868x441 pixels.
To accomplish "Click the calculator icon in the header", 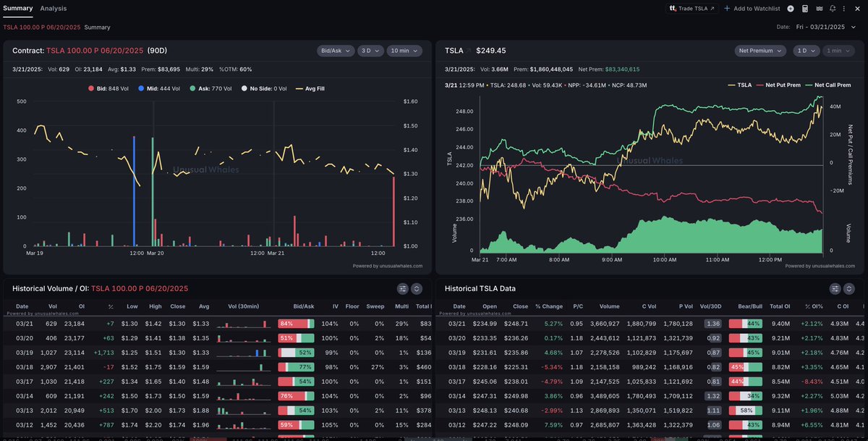I will pyautogui.click(x=804, y=8).
